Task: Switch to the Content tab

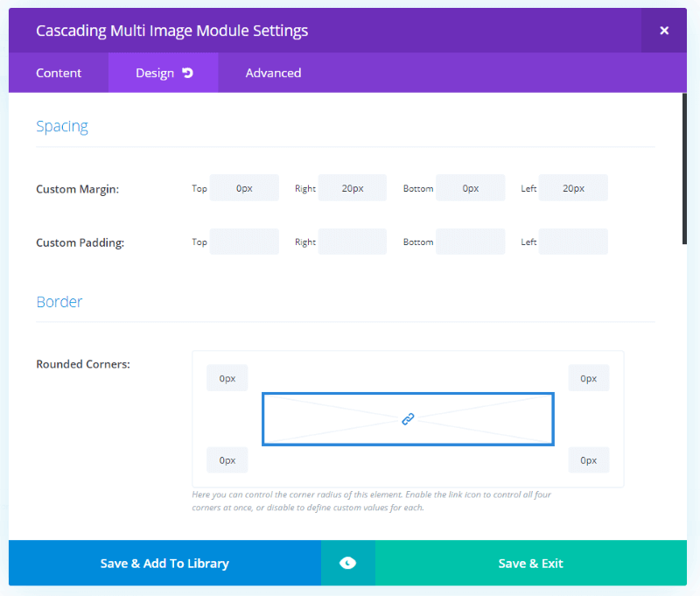Action: point(59,73)
